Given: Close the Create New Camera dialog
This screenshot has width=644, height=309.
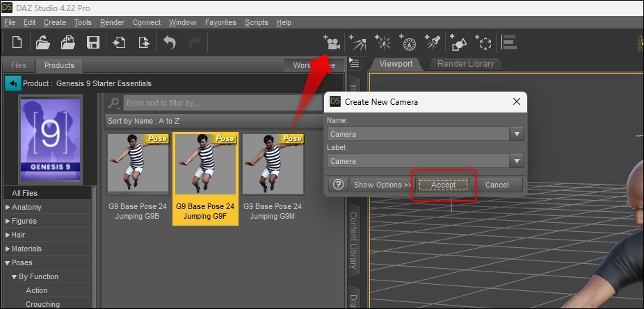Looking at the screenshot, I should [517, 101].
